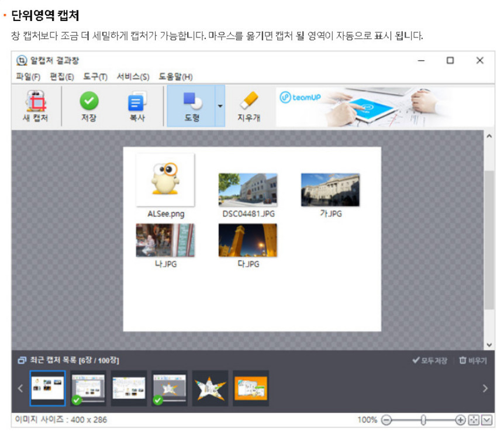
Task: Minimize the 알캡처 결과창 window
Action: click(421, 60)
